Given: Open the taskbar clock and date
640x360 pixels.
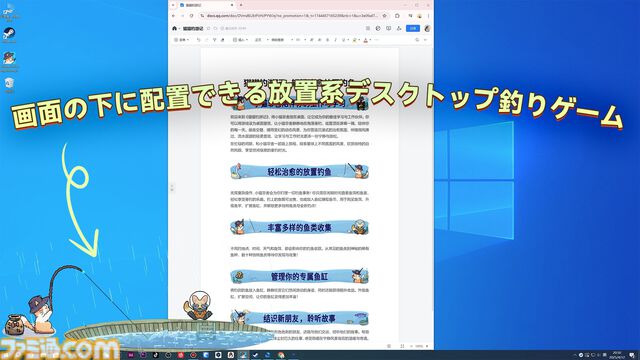Looking at the screenshot, I should pyautogui.click(x=617, y=355).
